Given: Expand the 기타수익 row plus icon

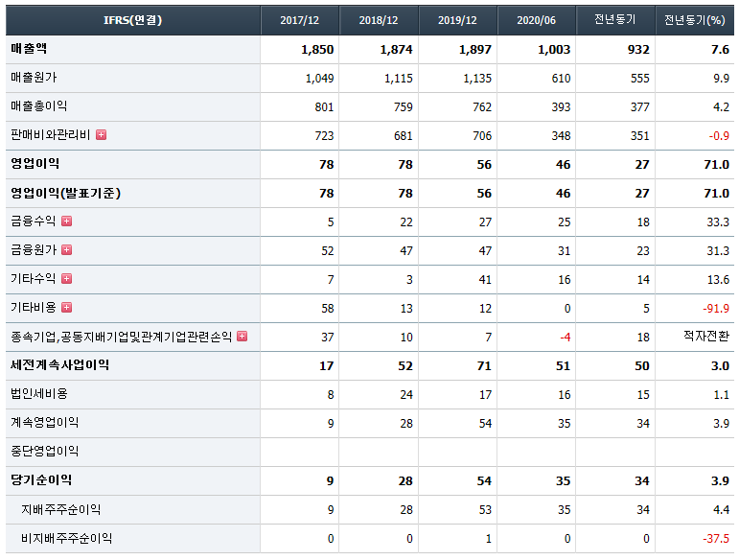Looking at the screenshot, I should tap(67, 279).
